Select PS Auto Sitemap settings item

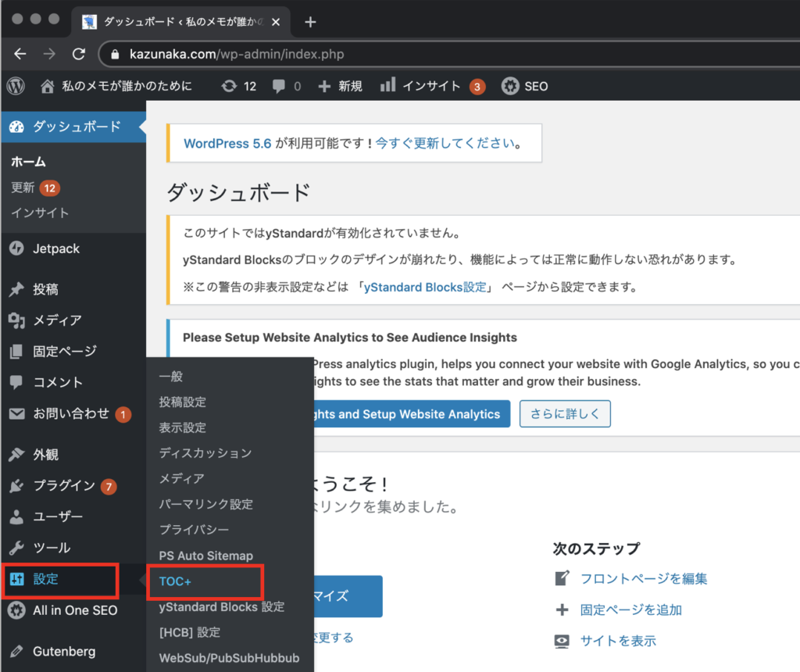tap(206, 556)
